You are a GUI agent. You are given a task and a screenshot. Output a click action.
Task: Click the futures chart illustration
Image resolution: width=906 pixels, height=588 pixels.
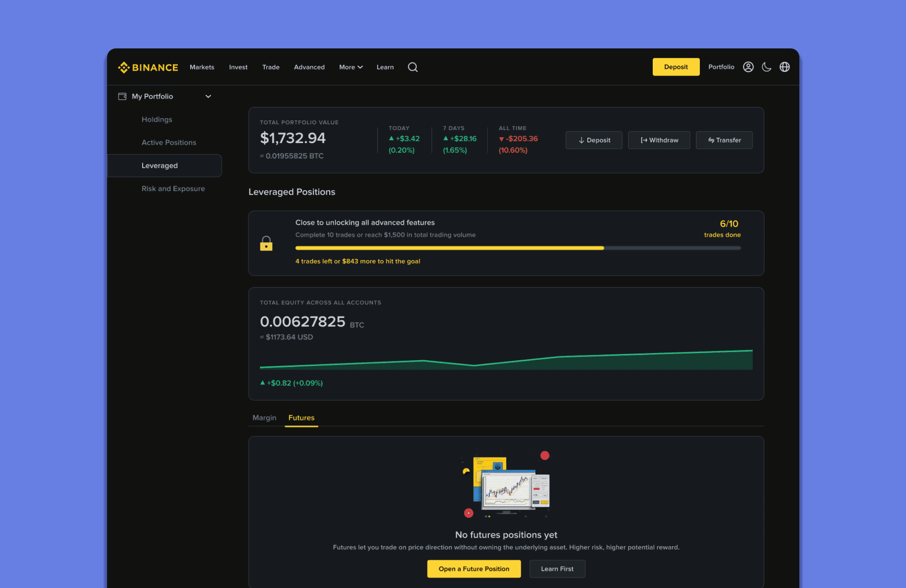click(x=506, y=486)
